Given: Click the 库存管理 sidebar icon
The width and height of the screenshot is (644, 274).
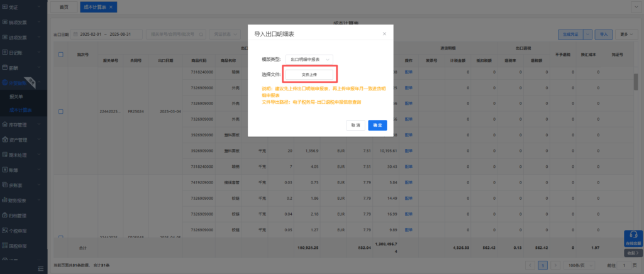Looking at the screenshot, I should tap(6, 125).
